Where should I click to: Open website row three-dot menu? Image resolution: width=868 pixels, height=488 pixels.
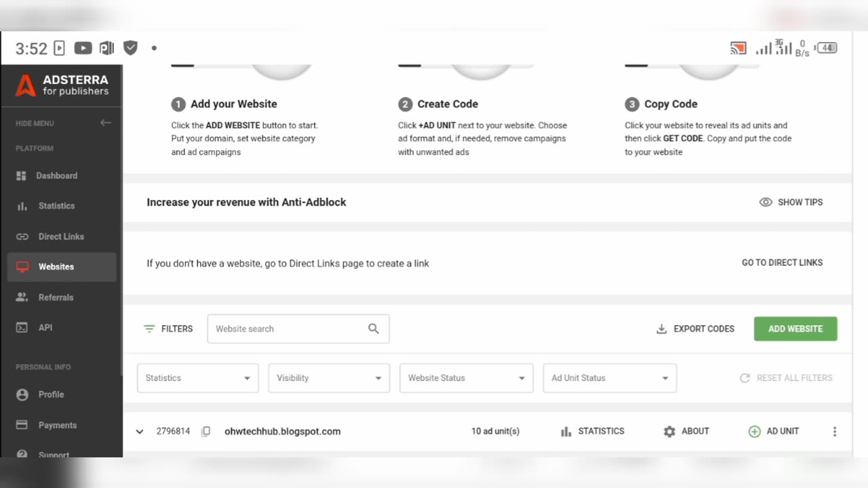pyautogui.click(x=835, y=432)
